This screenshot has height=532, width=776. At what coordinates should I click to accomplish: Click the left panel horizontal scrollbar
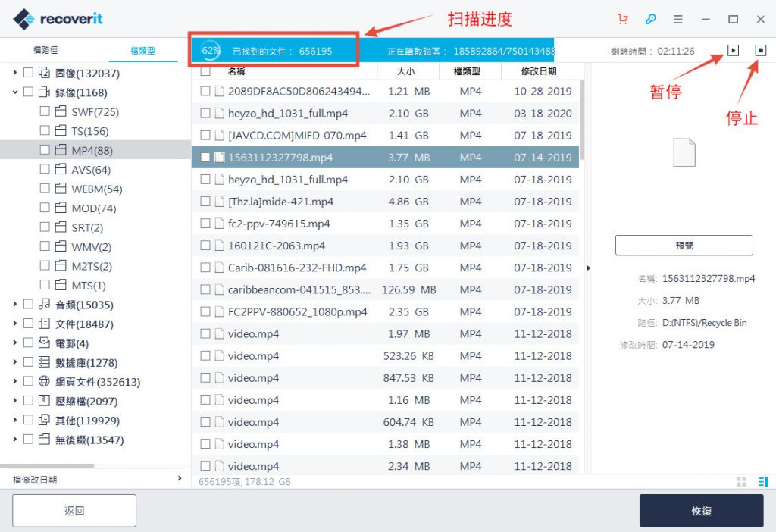click(x=47, y=465)
